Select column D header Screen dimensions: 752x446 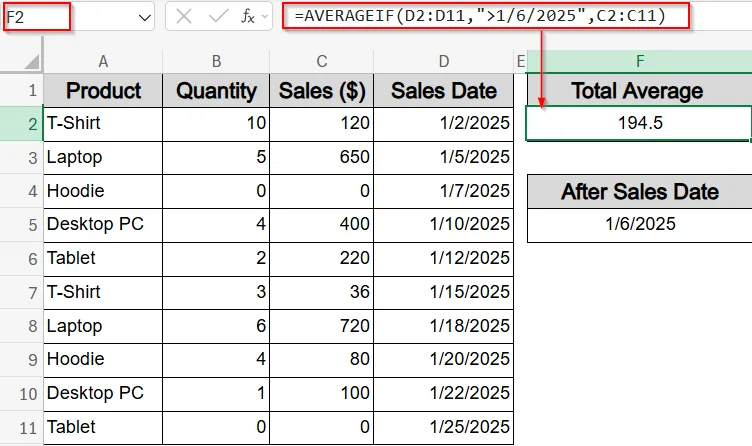444,61
